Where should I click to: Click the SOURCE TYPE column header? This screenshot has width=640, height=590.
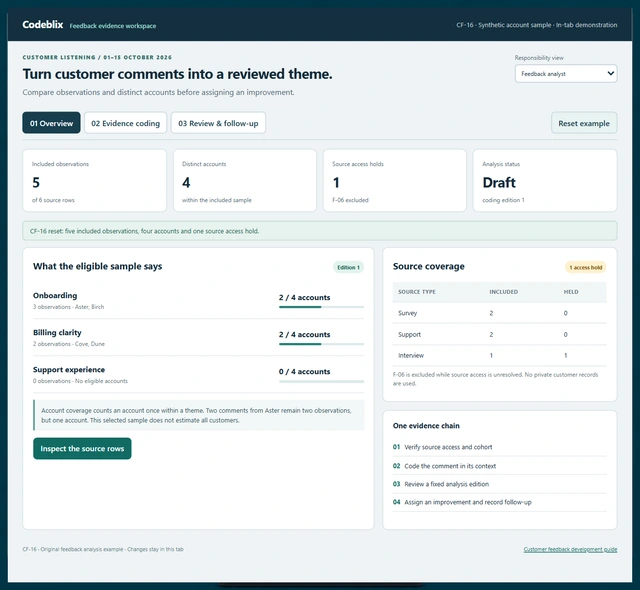pyautogui.click(x=417, y=292)
